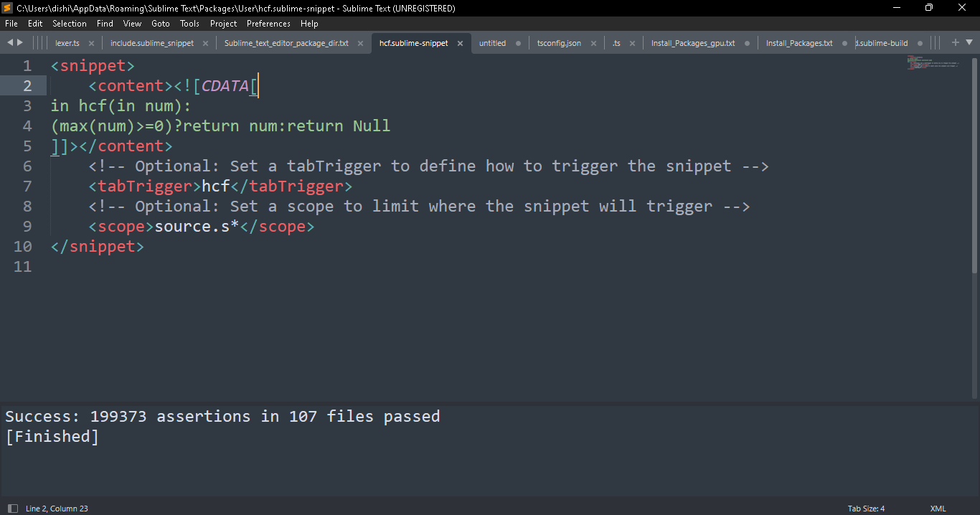This screenshot has width=980, height=515.
Task: Open the Tools menu
Action: coord(190,24)
